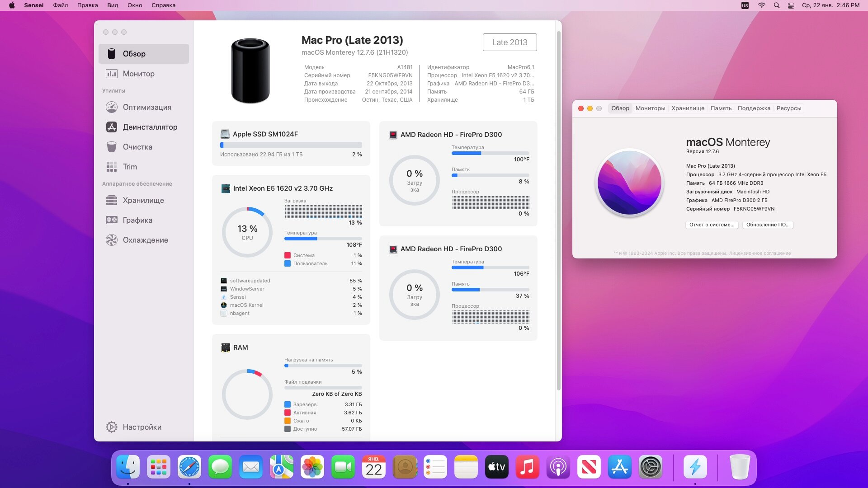
Task: Select Обзор tab in About window
Action: (x=620, y=108)
